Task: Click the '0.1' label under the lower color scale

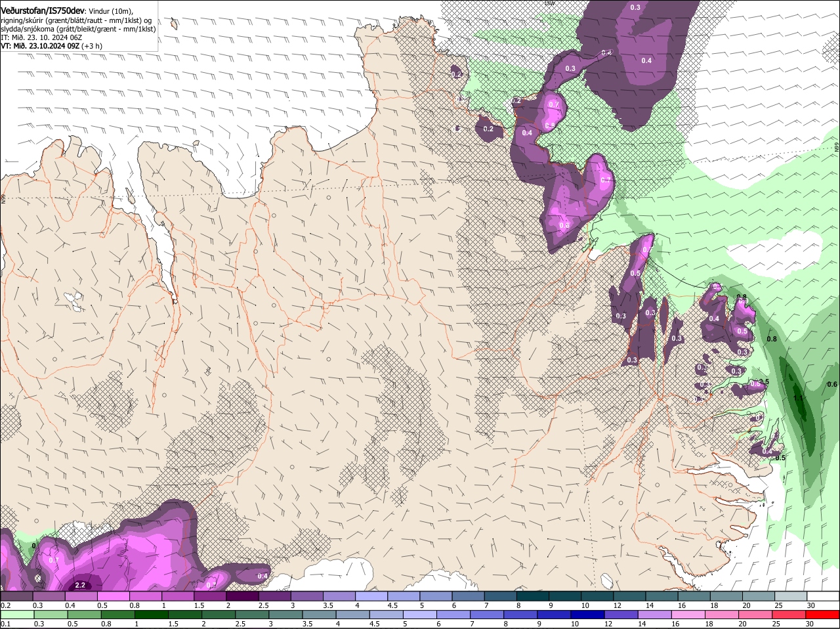Action: (6, 624)
